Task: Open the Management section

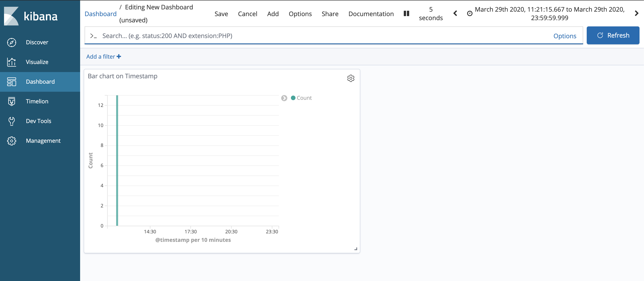Action: pyautogui.click(x=11, y=141)
